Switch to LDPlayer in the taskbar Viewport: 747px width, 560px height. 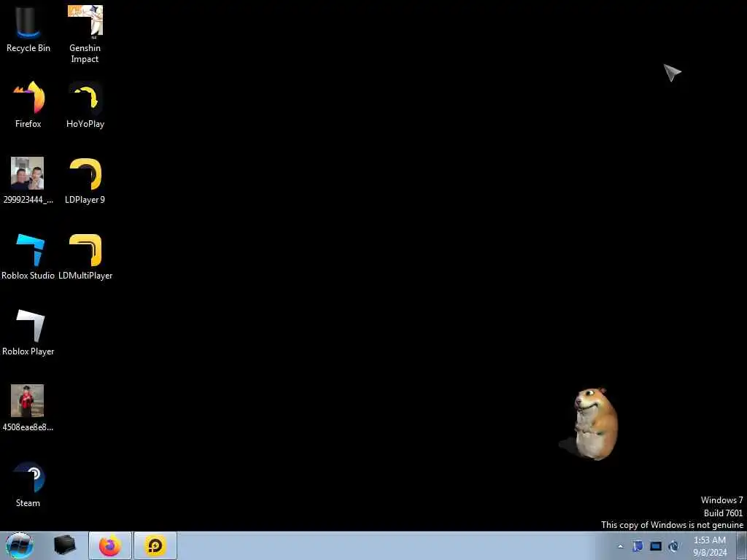(x=155, y=545)
